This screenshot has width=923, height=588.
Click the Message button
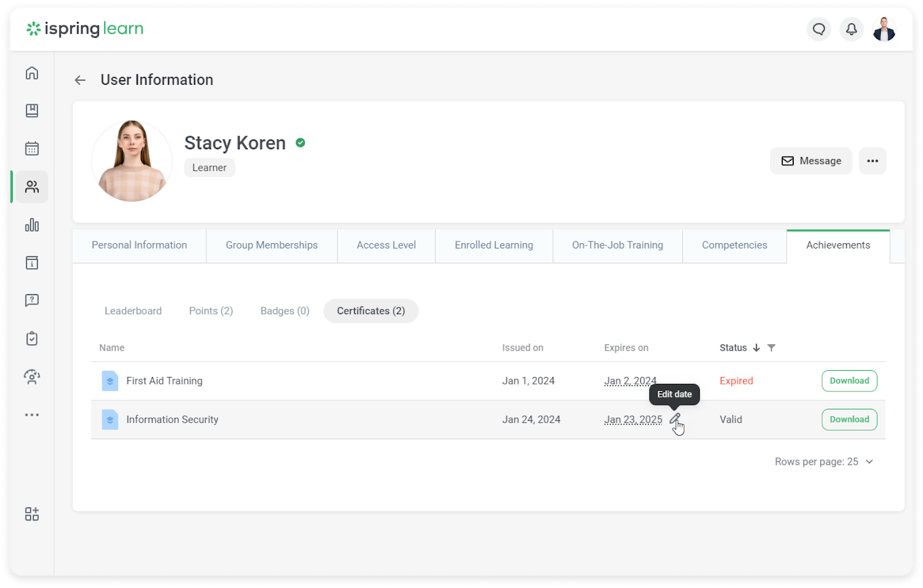pos(811,161)
